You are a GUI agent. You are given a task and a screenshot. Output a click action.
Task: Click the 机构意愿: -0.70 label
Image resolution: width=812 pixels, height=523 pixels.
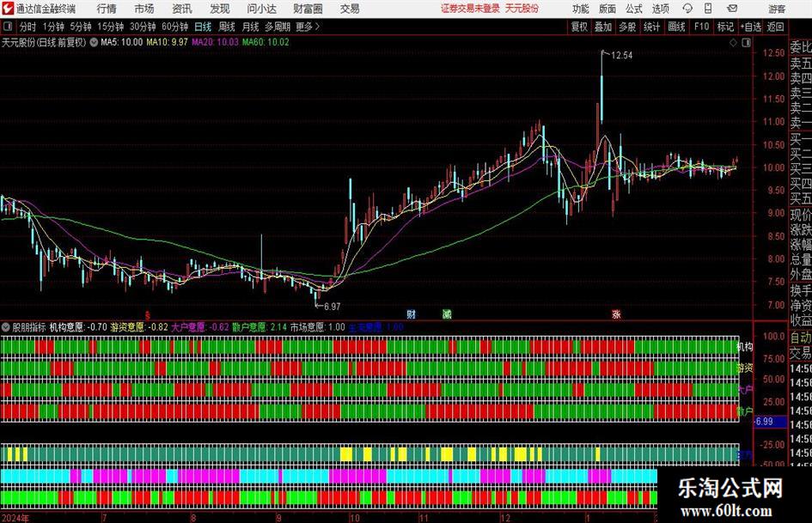(x=78, y=327)
